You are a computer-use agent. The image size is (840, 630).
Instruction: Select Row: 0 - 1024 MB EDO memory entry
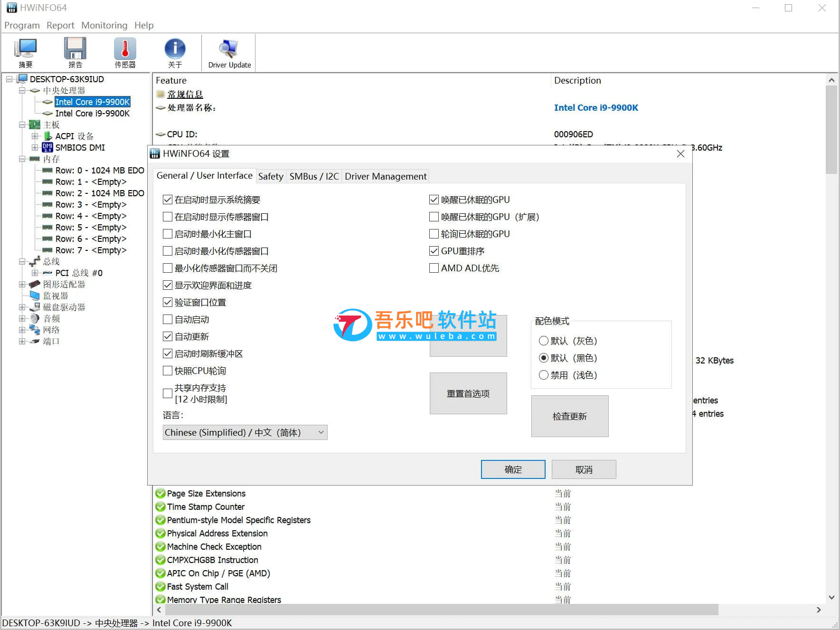click(x=100, y=170)
